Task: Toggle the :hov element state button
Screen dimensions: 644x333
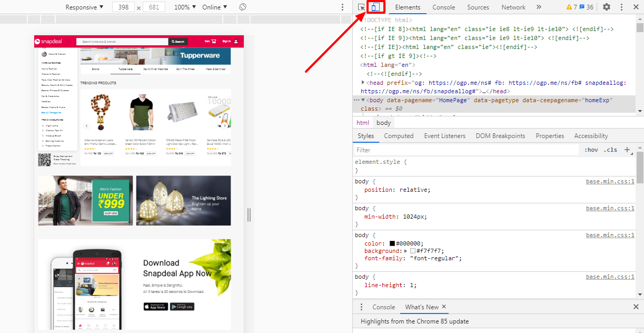Action: click(x=591, y=150)
